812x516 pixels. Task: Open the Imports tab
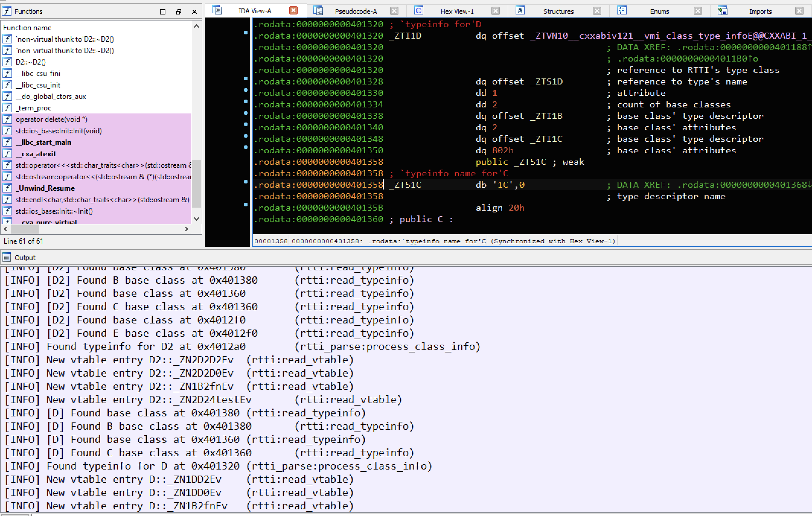[x=760, y=11]
